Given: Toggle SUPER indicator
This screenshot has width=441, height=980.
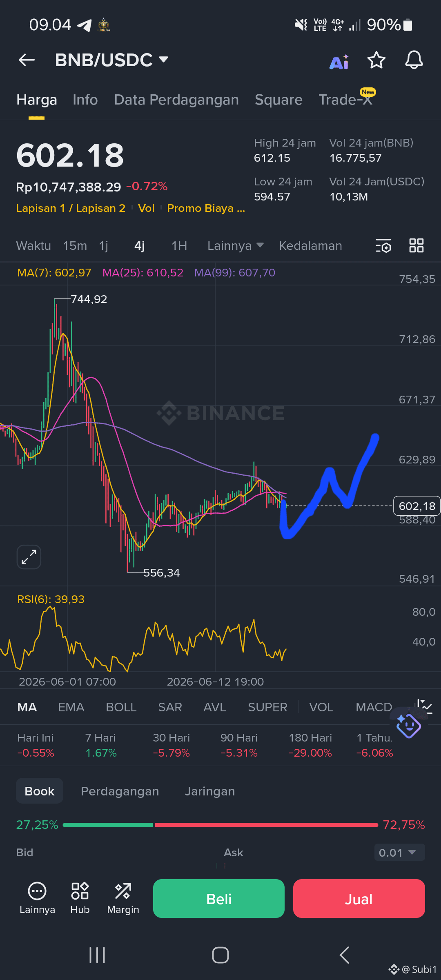Looking at the screenshot, I should [267, 707].
